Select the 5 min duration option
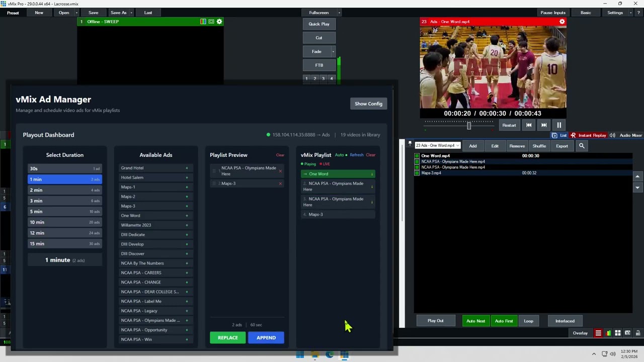Screen dimensions: 644x362 [65, 212]
